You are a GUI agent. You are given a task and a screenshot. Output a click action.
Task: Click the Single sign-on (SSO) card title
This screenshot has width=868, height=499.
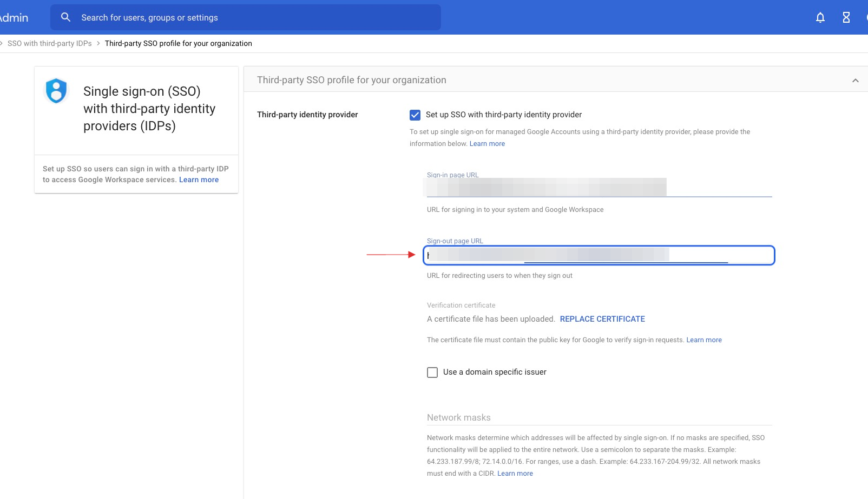click(149, 109)
